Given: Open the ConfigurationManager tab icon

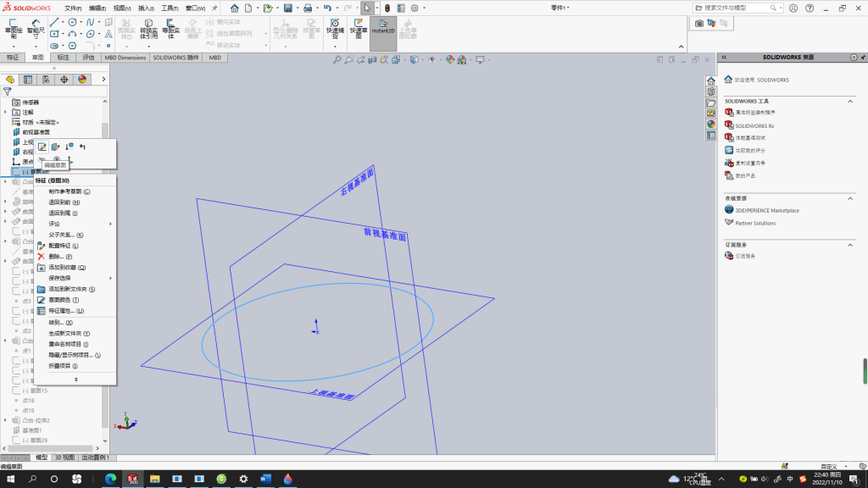Looking at the screenshot, I should (46, 80).
